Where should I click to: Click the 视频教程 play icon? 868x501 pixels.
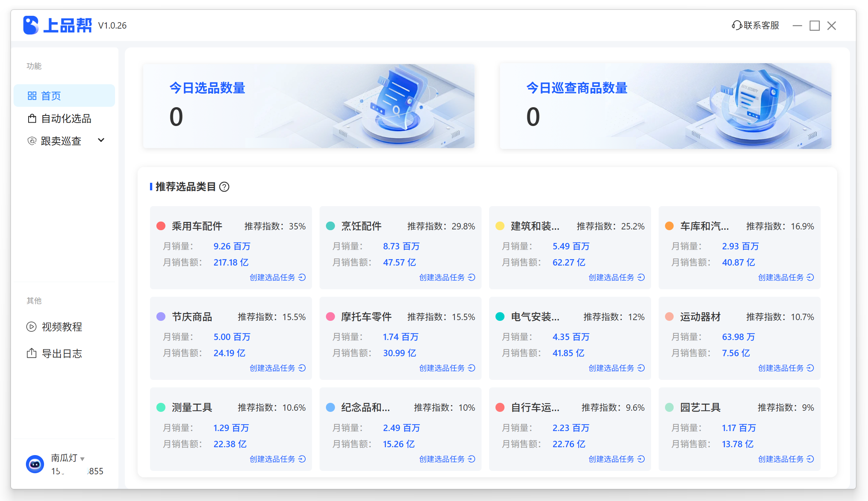32,326
